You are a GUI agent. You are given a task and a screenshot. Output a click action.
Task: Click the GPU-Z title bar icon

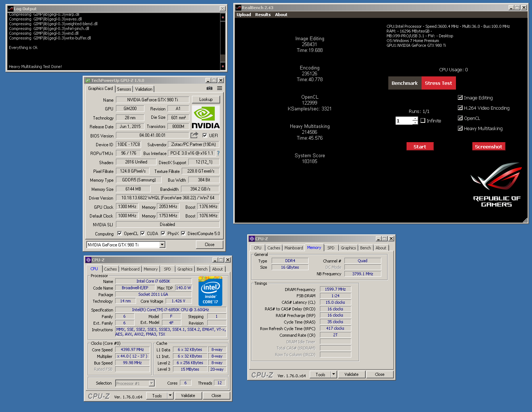(88, 80)
